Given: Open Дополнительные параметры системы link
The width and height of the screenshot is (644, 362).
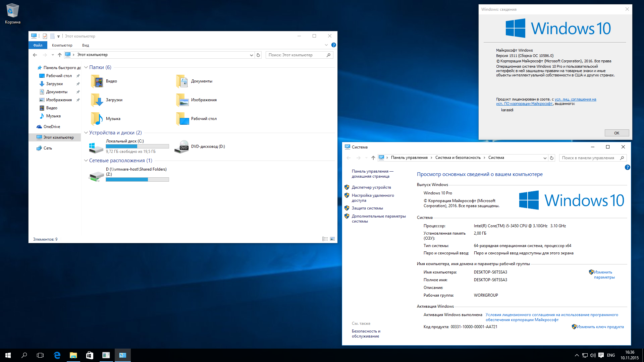Looking at the screenshot, I should [379, 219].
